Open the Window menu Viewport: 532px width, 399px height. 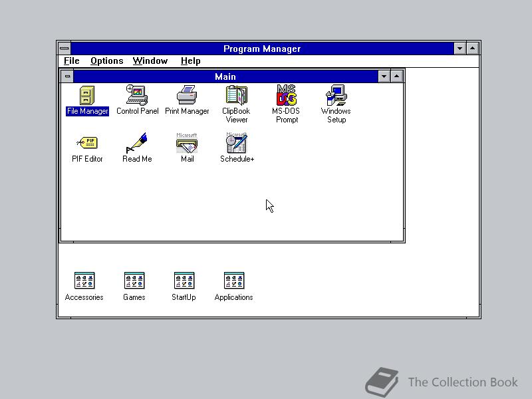tap(150, 61)
